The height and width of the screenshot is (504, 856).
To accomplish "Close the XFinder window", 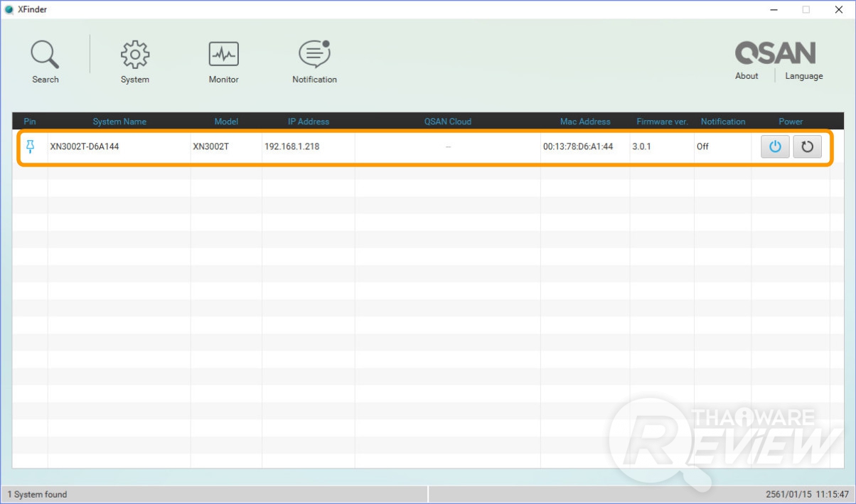I will [839, 10].
